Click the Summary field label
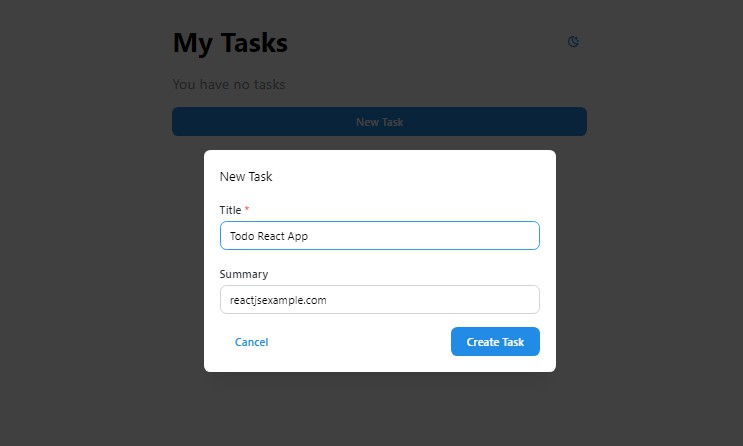Screen dimensions: 743x446 pos(244,274)
